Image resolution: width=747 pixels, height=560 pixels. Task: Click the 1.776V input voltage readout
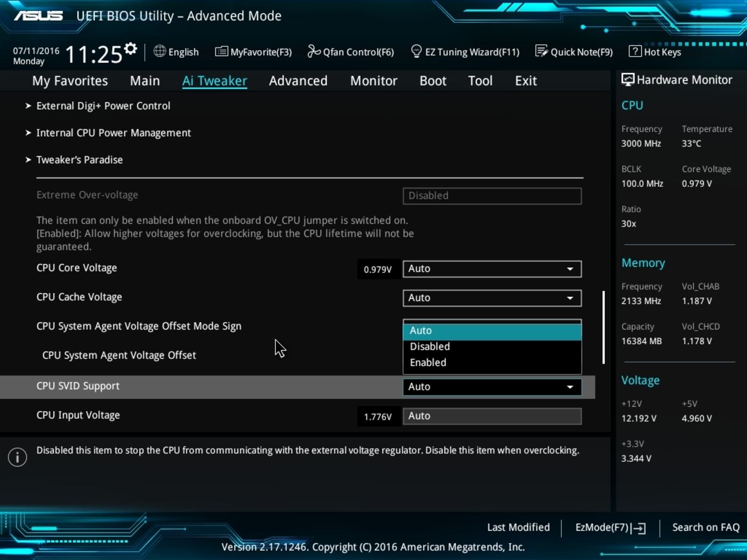378,417
